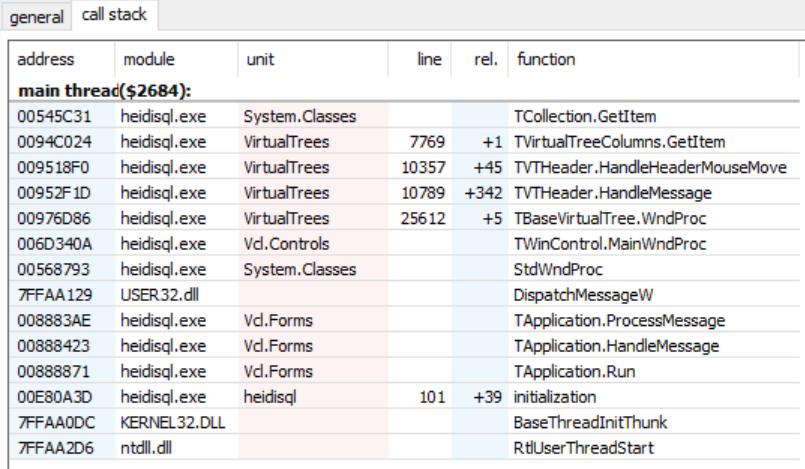Screen dimensions: 805x469
Task: Click the function column header
Action: point(654,60)
